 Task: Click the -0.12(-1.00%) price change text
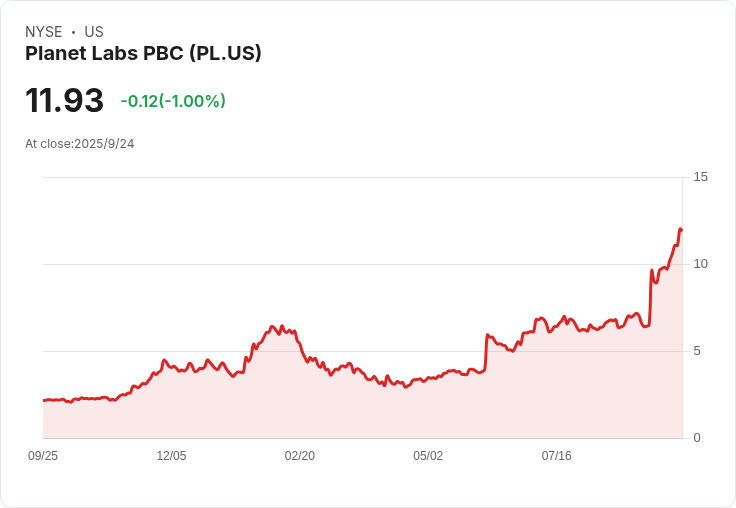(x=173, y=101)
